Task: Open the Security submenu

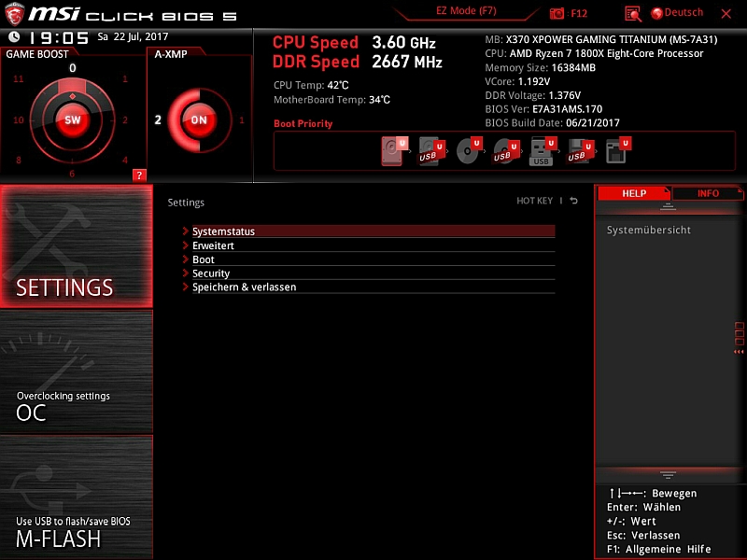Action: [x=373, y=273]
